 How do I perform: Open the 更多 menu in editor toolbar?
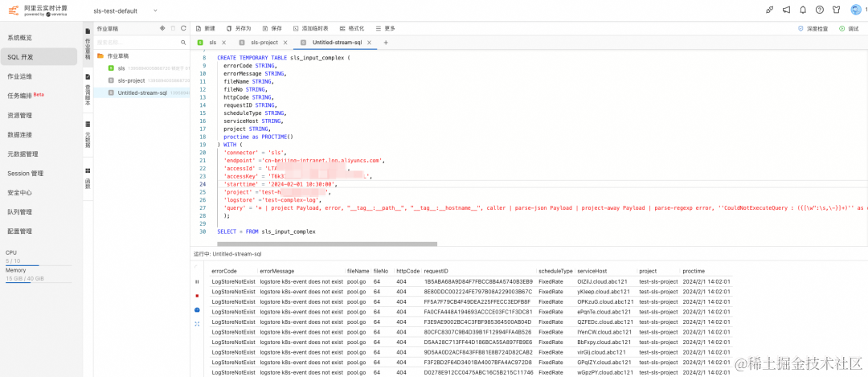click(x=385, y=28)
